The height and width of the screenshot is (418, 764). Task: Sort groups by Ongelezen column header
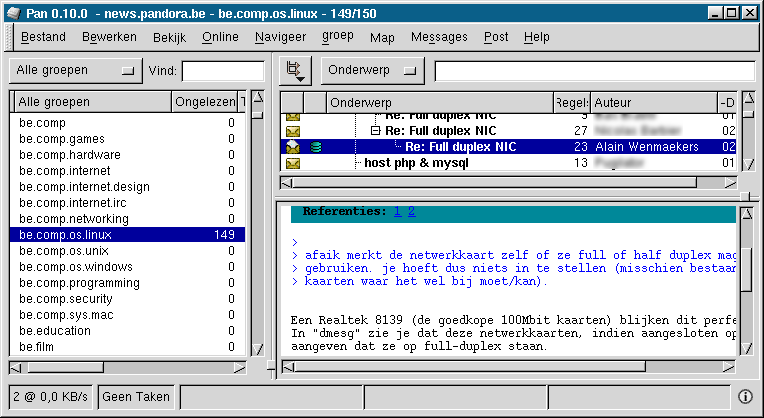205,102
